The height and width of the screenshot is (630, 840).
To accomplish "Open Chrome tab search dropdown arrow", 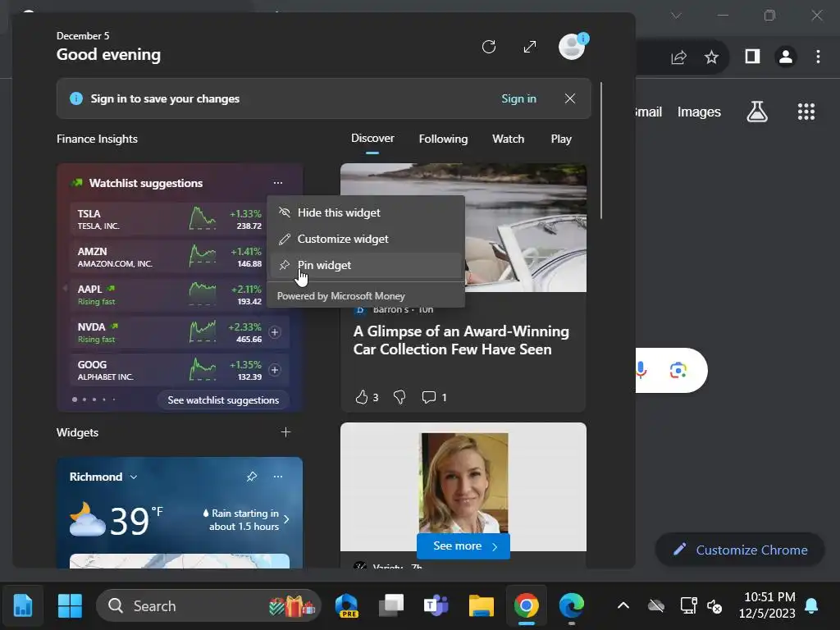I will click(676, 16).
